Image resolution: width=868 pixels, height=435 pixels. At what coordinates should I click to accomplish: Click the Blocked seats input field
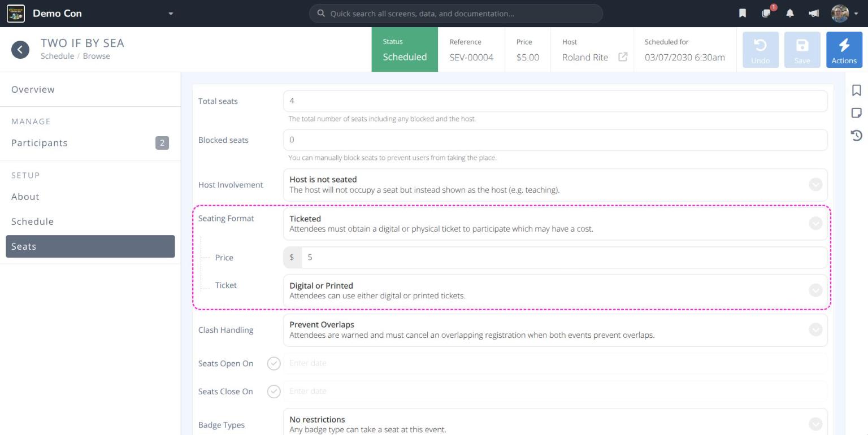click(x=555, y=140)
